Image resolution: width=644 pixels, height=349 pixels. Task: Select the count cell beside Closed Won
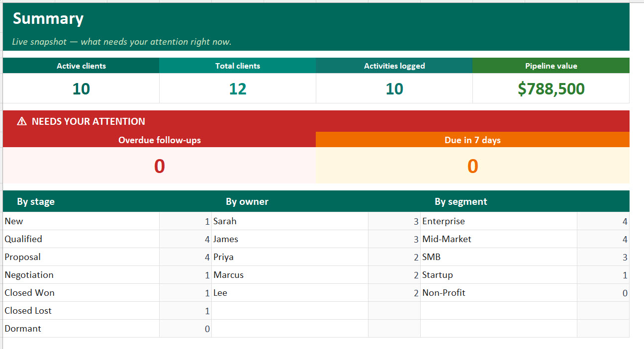tap(185, 293)
